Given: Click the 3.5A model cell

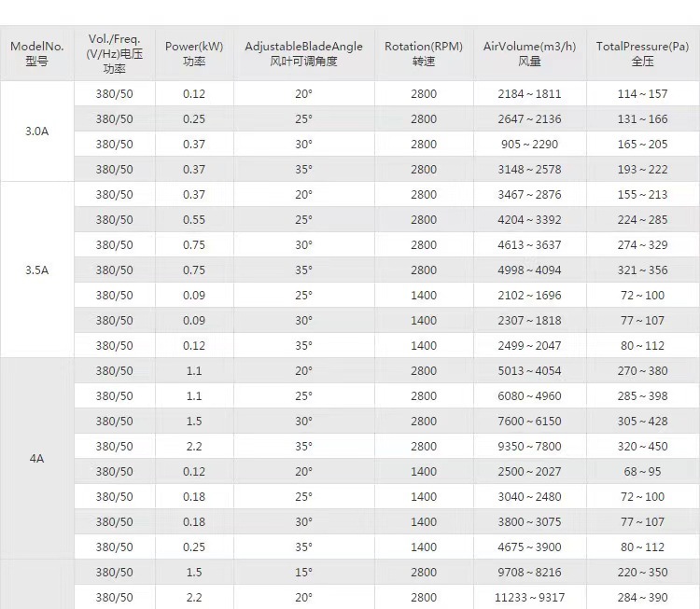Looking at the screenshot, I should pyautogui.click(x=37, y=270).
